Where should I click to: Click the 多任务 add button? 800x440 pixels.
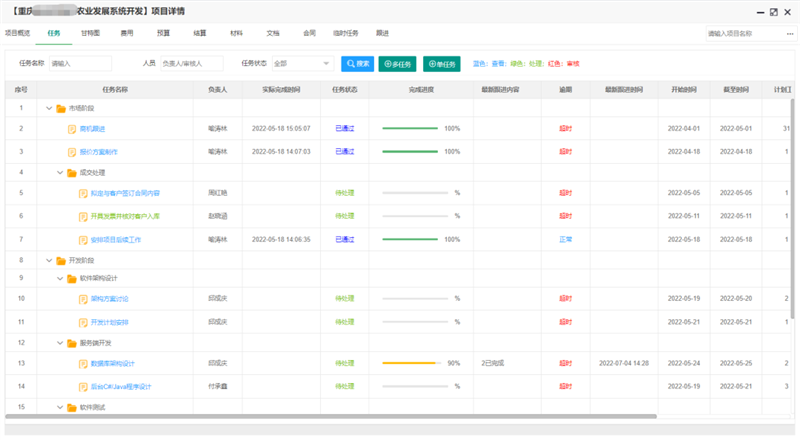398,64
